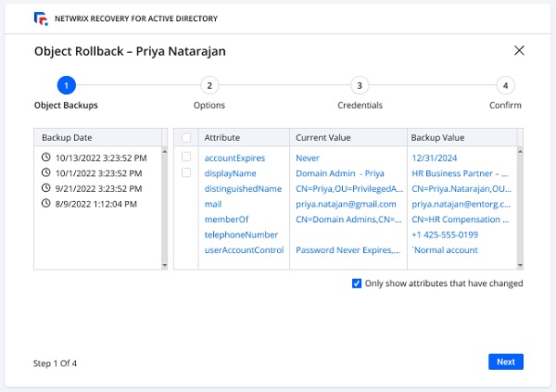Check the displayName attribute checkbox

[186, 172]
